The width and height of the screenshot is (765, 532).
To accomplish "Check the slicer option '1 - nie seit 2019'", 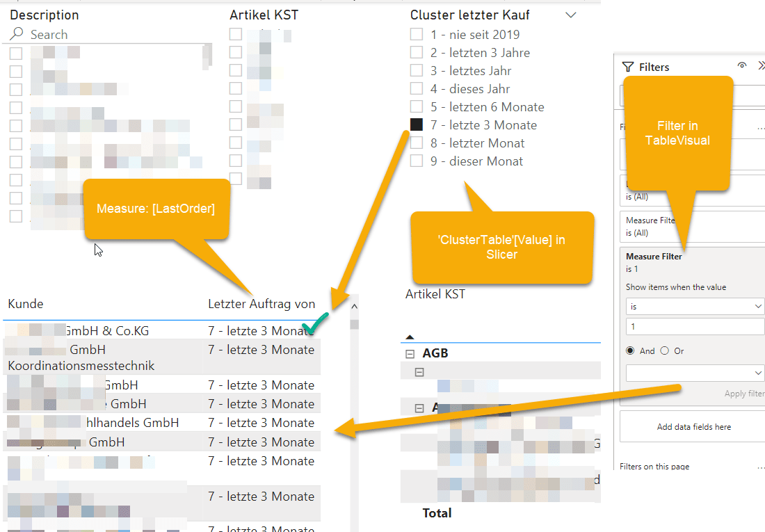I will (417, 33).
